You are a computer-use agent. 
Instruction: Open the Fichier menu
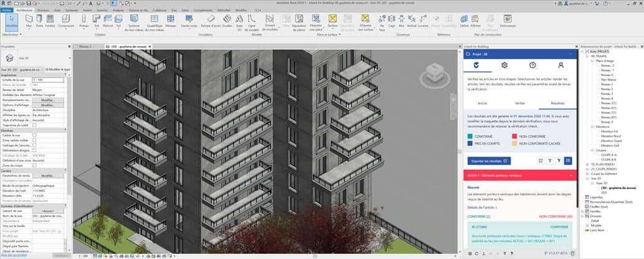[7, 9]
